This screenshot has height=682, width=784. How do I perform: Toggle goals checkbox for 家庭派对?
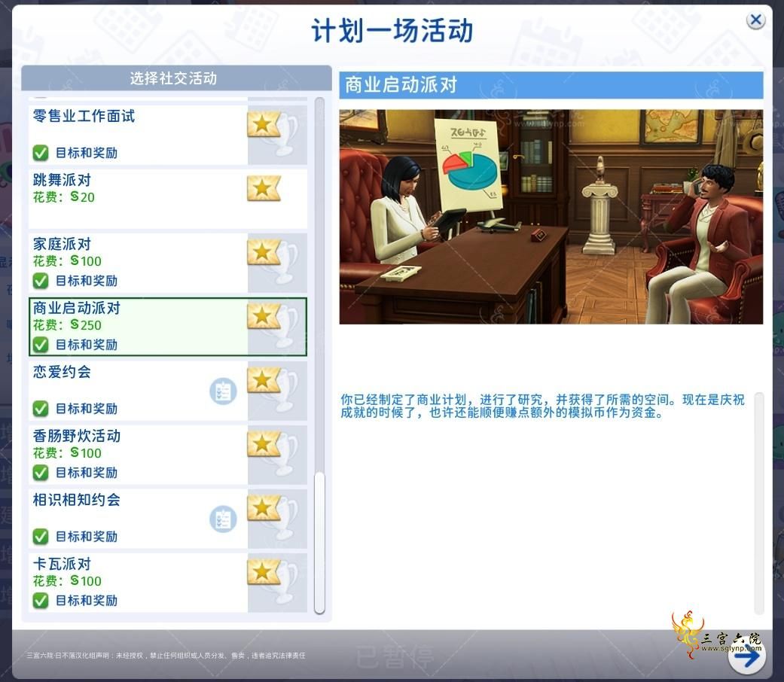(41, 281)
